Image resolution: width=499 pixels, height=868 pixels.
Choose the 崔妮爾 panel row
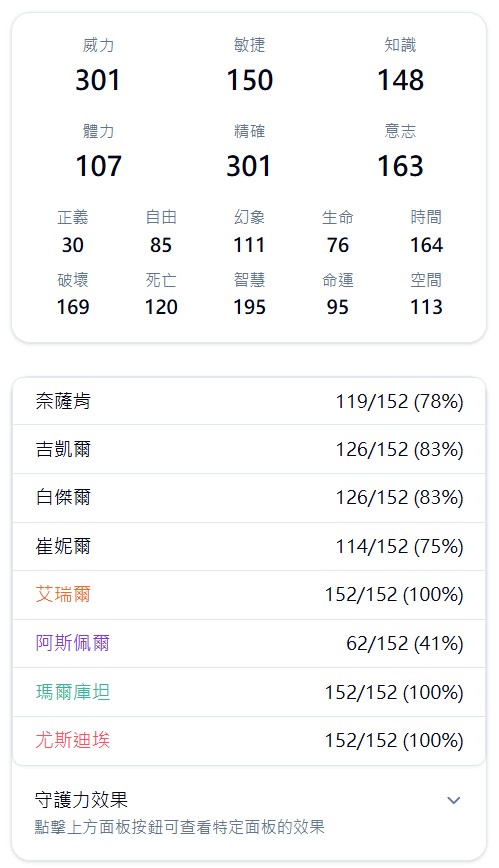(249, 546)
